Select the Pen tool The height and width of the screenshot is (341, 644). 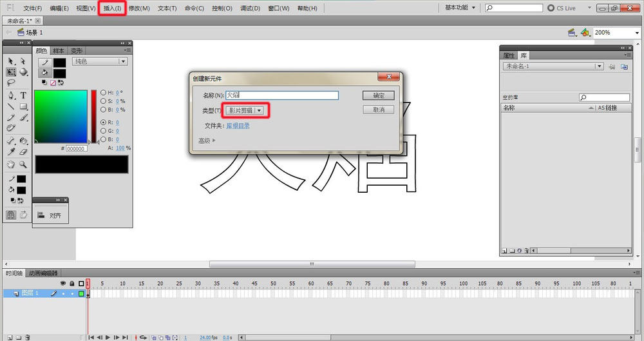[x=11, y=95]
